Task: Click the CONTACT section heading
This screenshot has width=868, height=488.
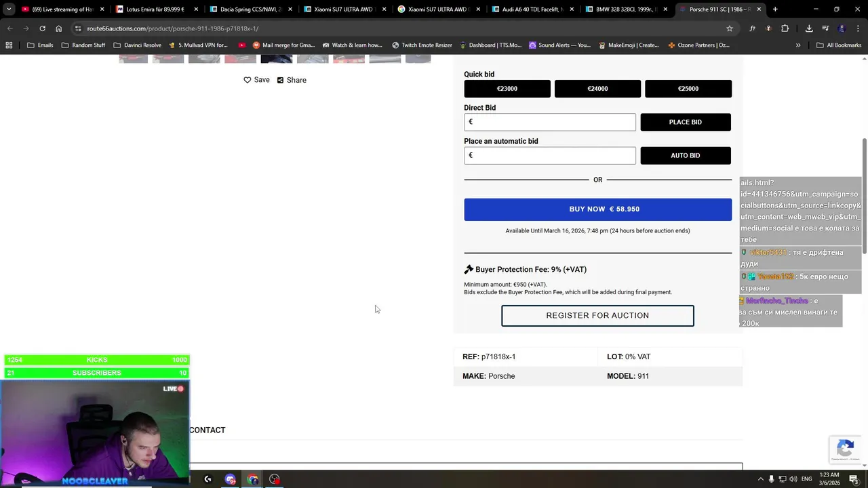Action: click(208, 430)
